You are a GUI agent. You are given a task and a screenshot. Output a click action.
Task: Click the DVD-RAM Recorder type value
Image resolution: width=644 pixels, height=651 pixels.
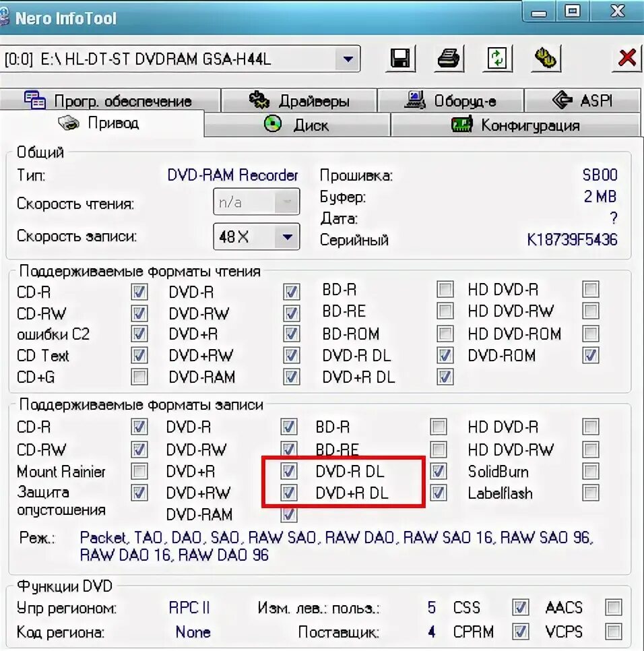[232, 175]
